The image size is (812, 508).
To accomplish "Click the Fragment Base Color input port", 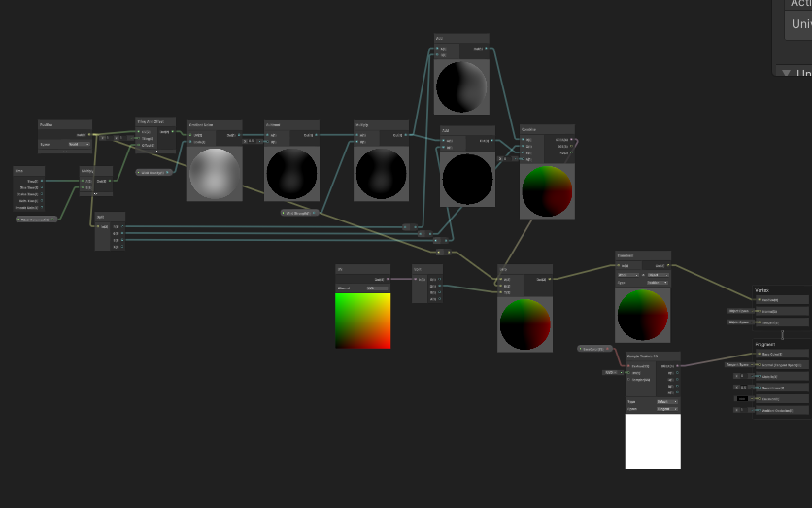I will tap(759, 355).
